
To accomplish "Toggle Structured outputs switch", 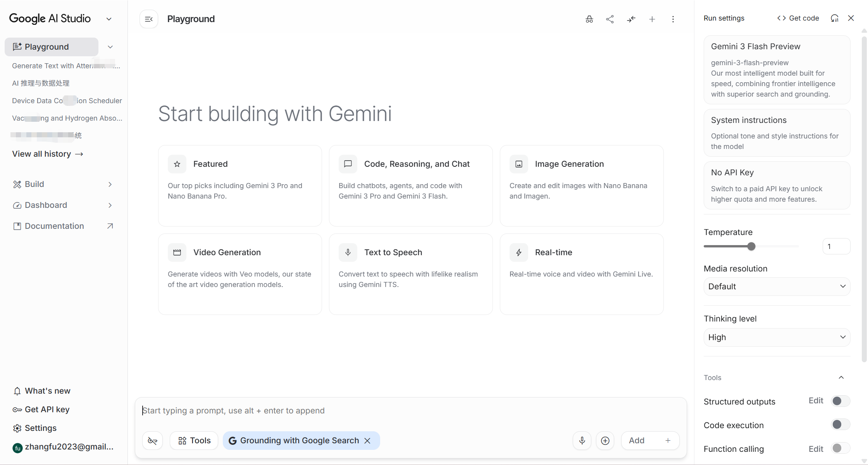I will coord(840,401).
